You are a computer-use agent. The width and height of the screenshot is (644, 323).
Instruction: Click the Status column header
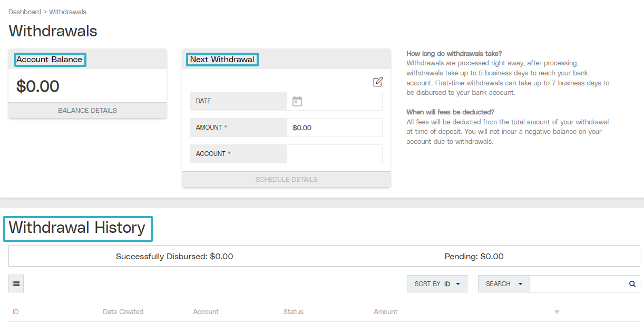pyautogui.click(x=293, y=311)
